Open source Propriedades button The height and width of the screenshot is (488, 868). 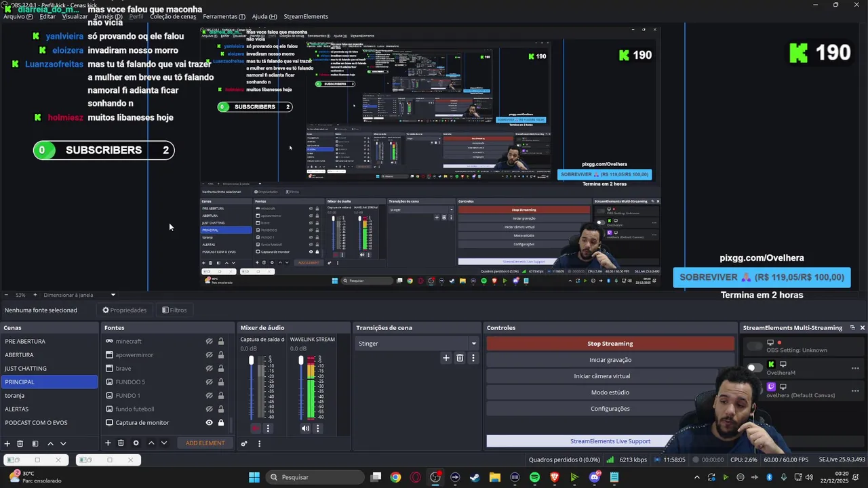(125, 310)
